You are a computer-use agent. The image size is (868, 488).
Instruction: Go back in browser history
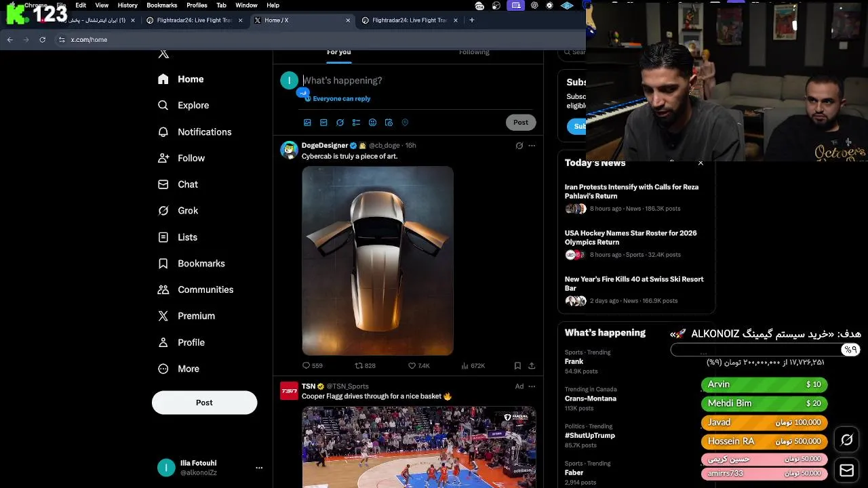(10, 40)
